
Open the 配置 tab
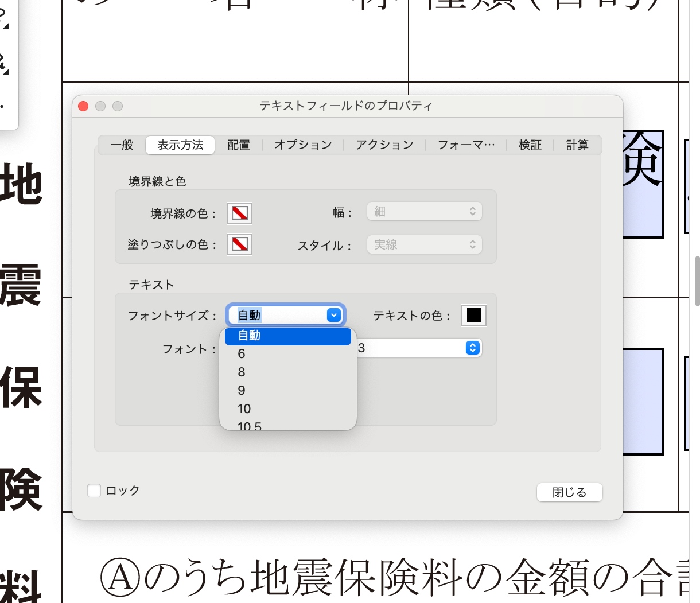click(239, 145)
